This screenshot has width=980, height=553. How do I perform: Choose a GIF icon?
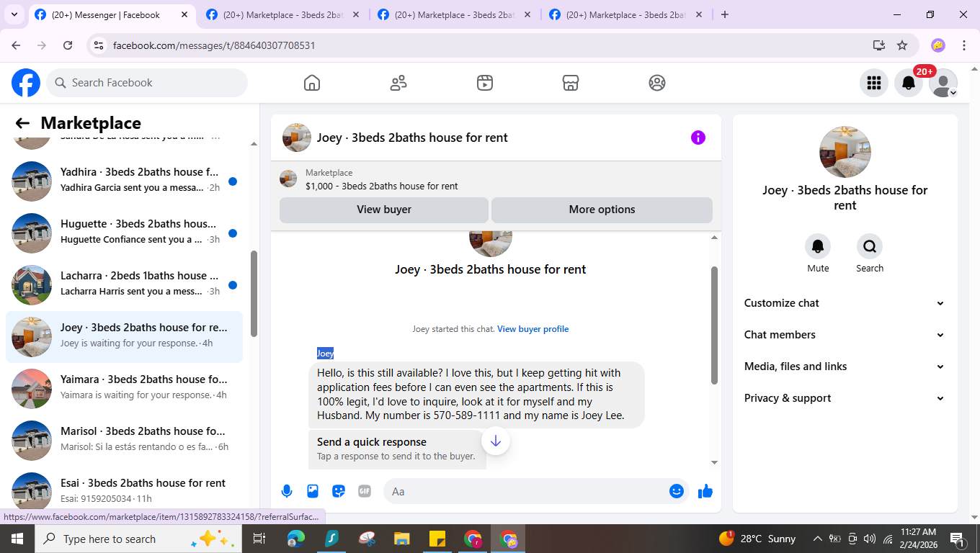point(365,491)
